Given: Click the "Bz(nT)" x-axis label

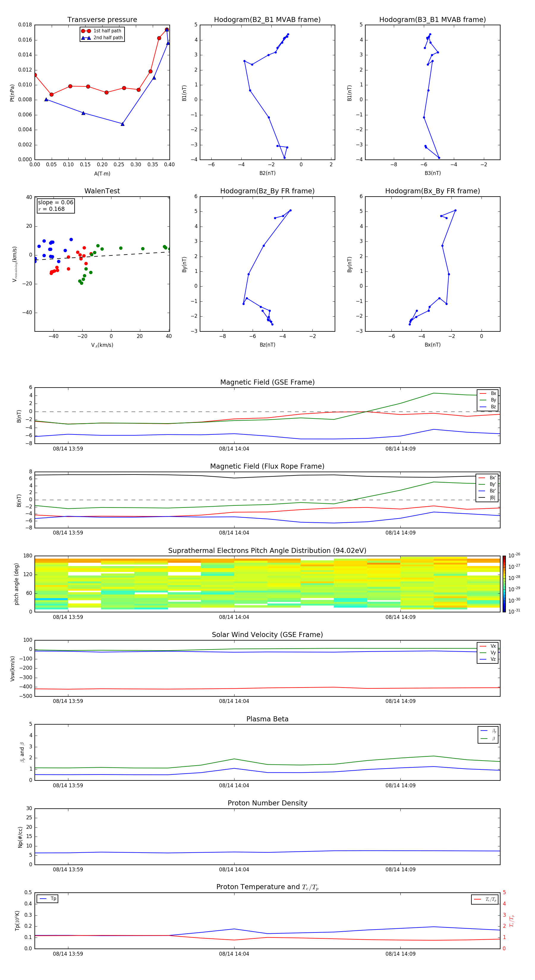Looking at the screenshot, I should click(267, 345).
